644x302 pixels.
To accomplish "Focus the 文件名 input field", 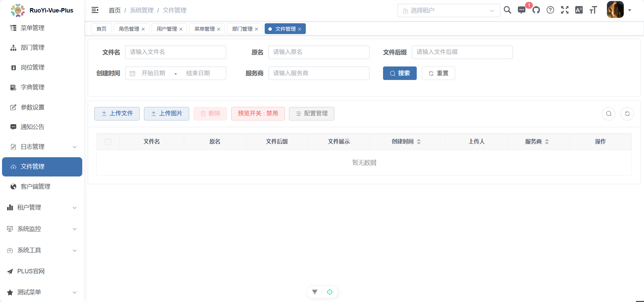I will (x=175, y=52).
